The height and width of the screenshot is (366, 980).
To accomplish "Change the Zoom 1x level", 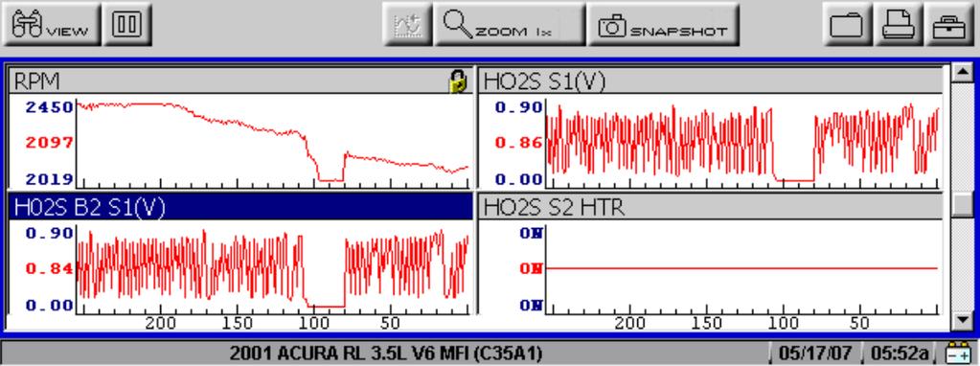I will (x=510, y=24).
